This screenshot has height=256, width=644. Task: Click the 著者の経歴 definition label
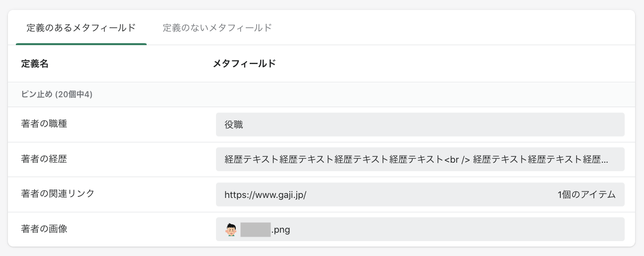44,159
